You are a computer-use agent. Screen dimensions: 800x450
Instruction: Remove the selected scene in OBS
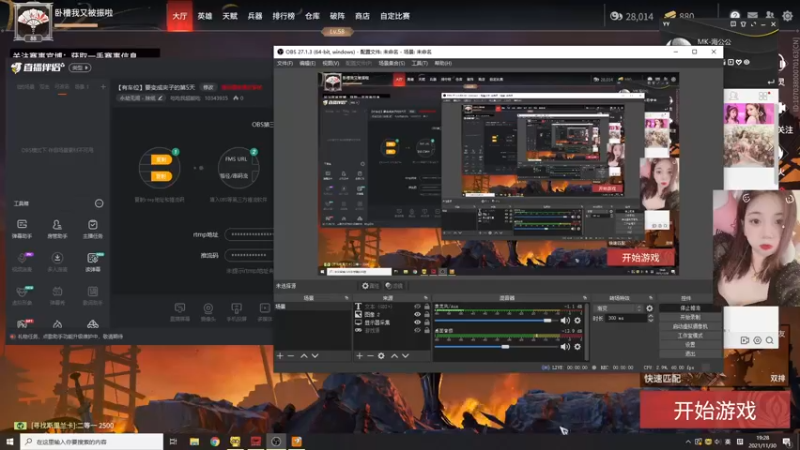point(291,356)
